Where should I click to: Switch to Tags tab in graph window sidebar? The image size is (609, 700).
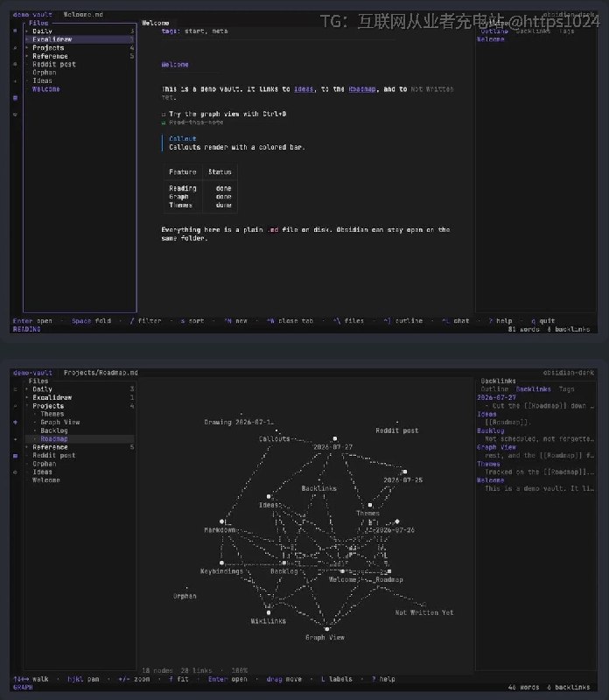(x=567, y=389)
